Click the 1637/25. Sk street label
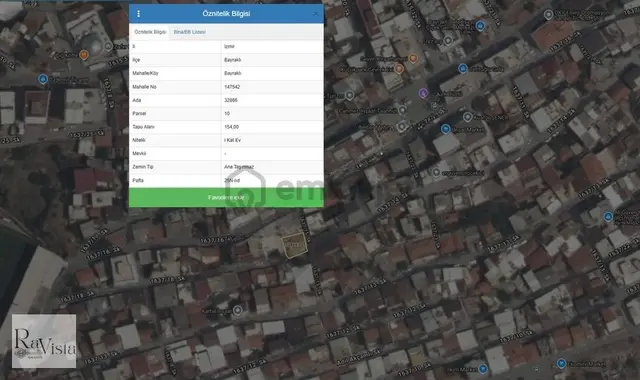The height and width of the screenshot is (380, 640). click(86, 135)
